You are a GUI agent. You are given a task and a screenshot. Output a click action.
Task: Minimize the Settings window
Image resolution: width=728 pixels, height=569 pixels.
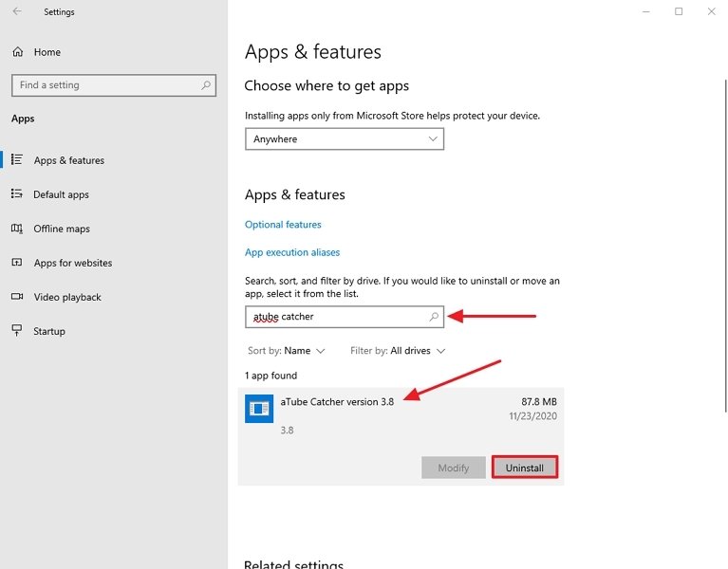click(x=645, y=11)
